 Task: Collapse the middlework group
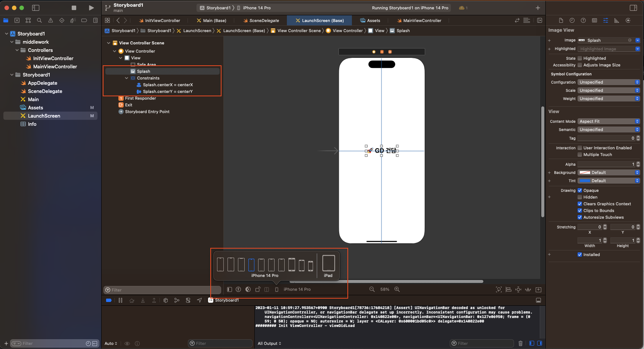tap(12, 42)
